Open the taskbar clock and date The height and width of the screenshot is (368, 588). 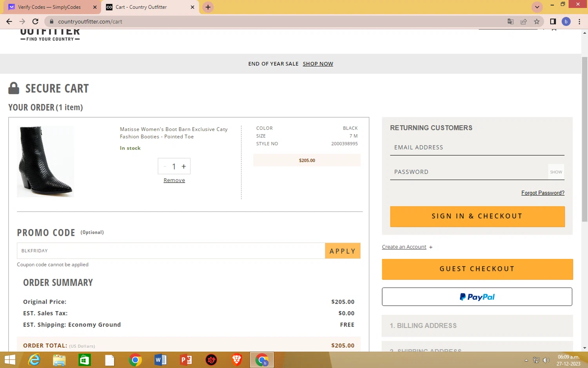click(x=568, y=360)
